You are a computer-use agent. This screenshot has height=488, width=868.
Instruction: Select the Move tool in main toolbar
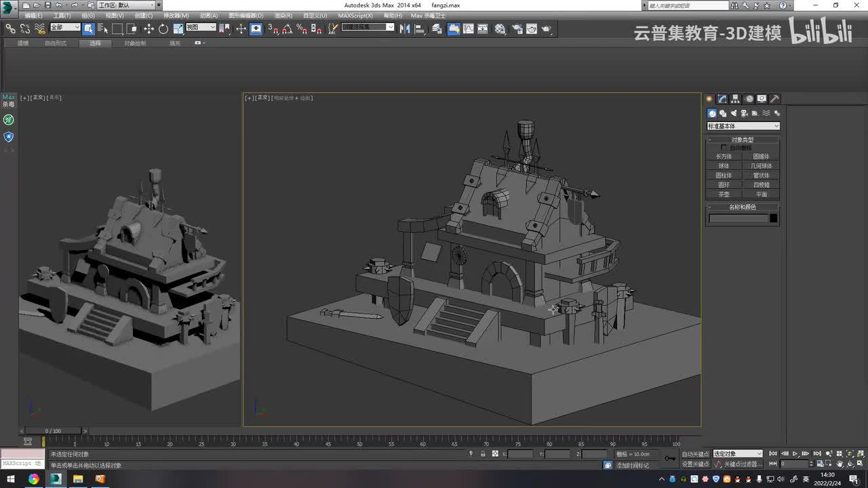pyautogui.click(x=149, y=28)
